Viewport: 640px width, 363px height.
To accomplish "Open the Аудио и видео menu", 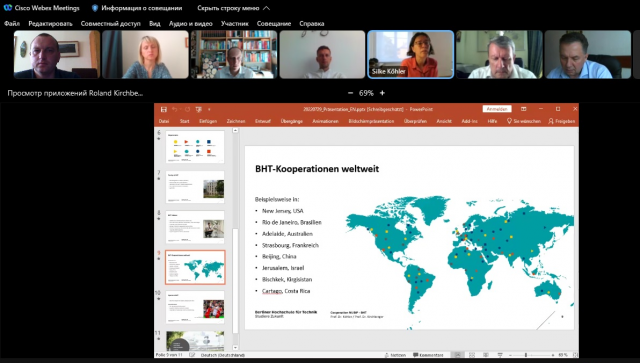I will coord(191,24).
